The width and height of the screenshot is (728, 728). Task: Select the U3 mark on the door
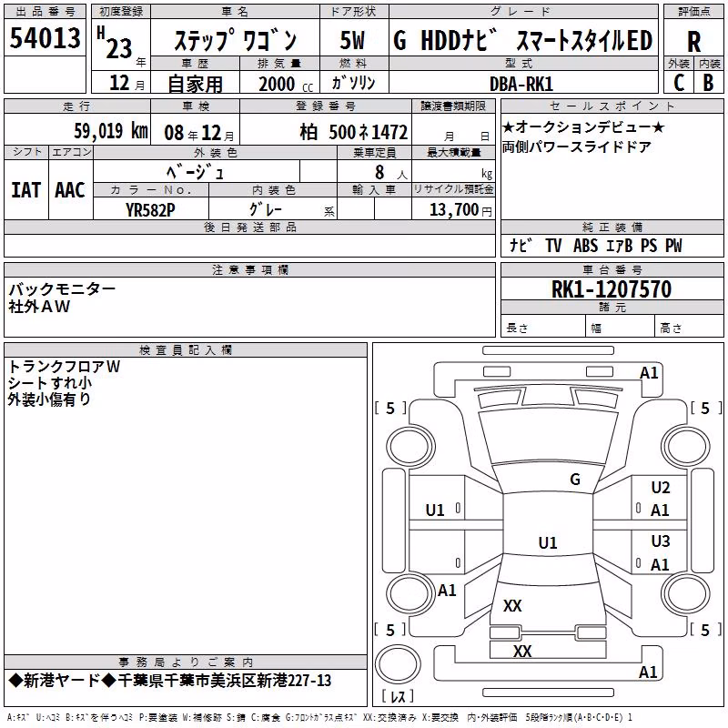(x=661, y=541)
